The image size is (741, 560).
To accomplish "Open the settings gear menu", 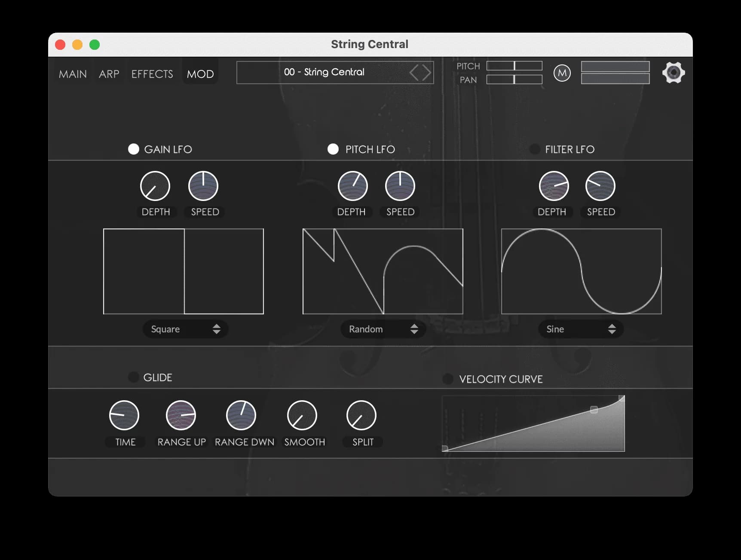I will click(x=673, y=73).
